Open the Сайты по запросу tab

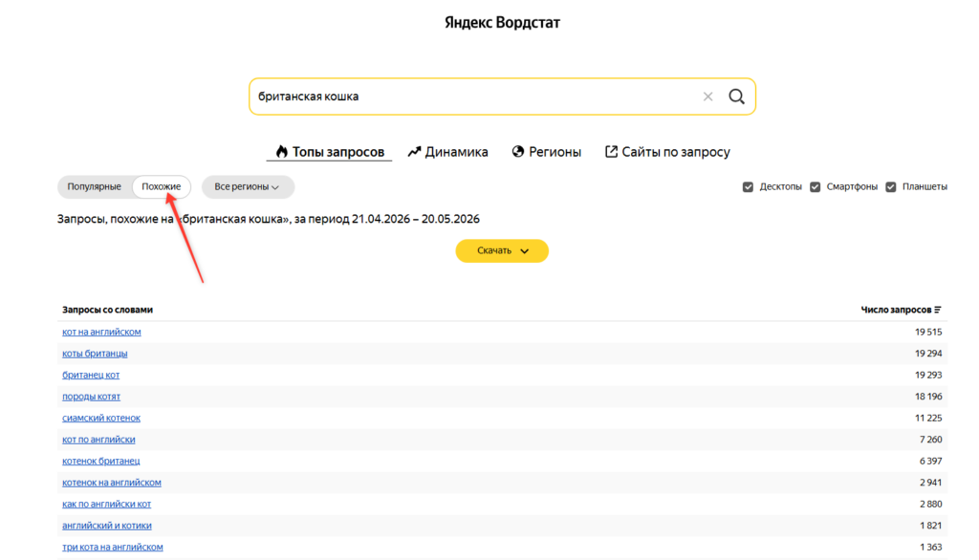pyautogui.click(x=667, y=152)
